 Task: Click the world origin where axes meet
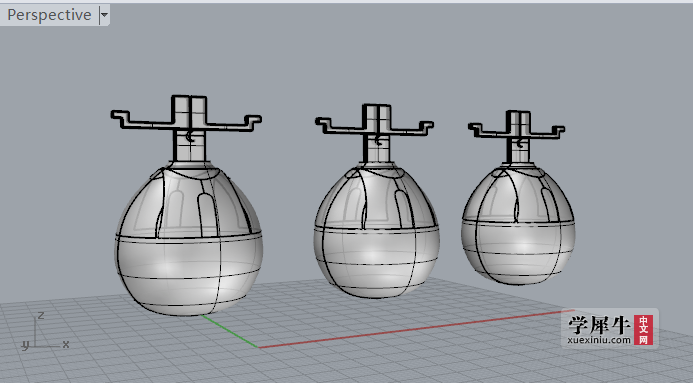pos(258,347)
